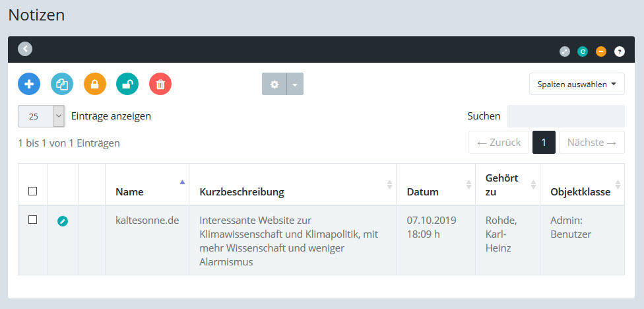Expand the arrow beside the gear button

pyautogui.click(x=295, y=84)
